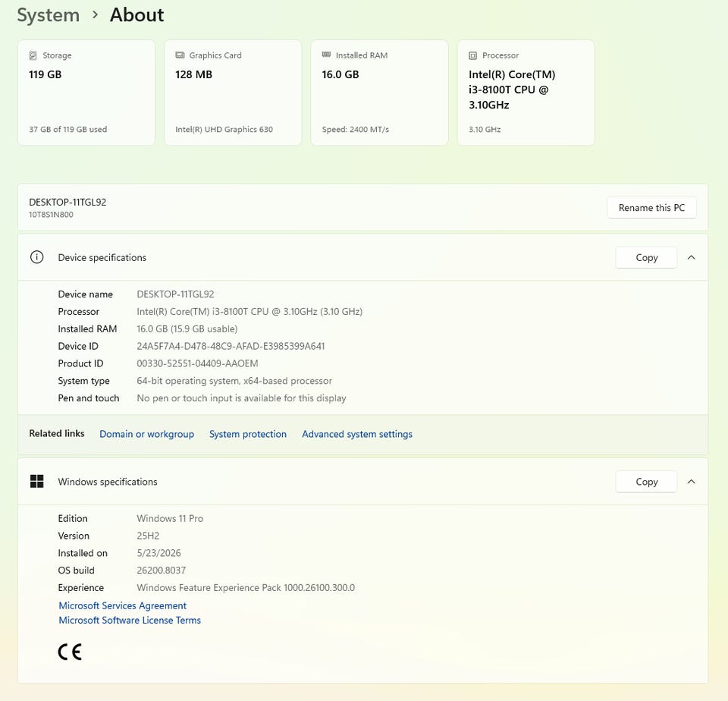Click the Graphics Card icon
This screenshot has height=701, width=728.
tap(180, 55)
